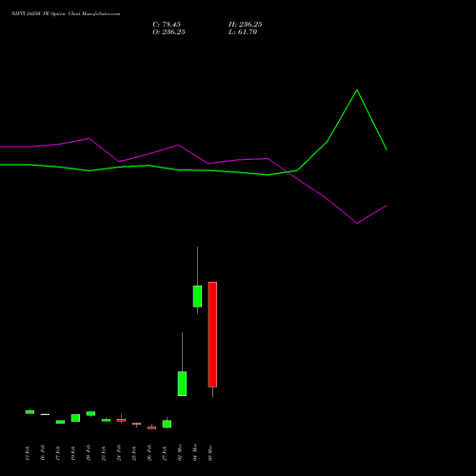
Task: Select the green candle for 27 Feb
Action: 167,424
